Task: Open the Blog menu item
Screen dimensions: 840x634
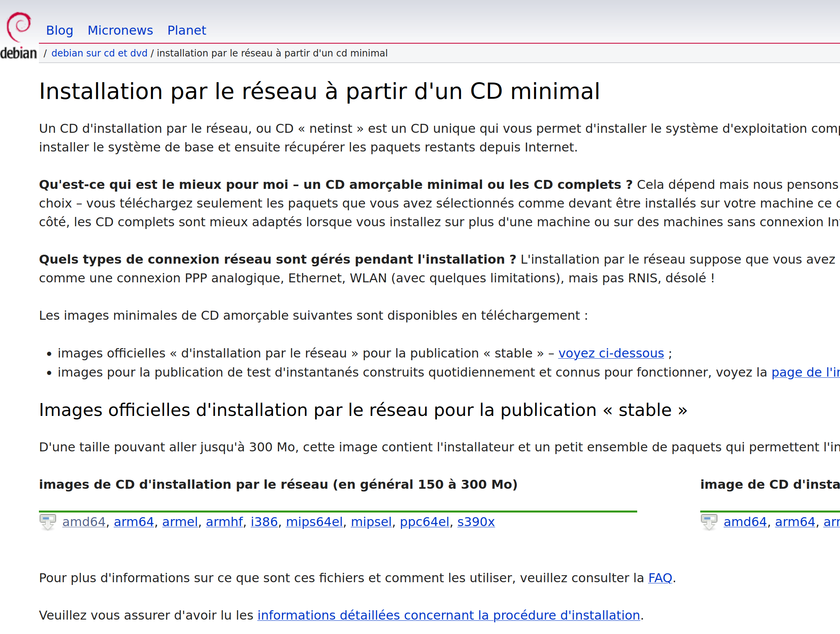Action: (x=60, y=30)
